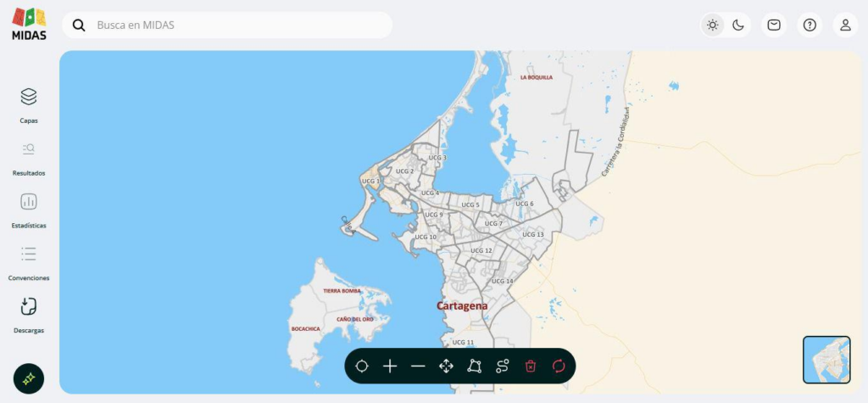Reset map with the red refresh icon
This screenshot has width=868, height=403.
tap(559, 366)
